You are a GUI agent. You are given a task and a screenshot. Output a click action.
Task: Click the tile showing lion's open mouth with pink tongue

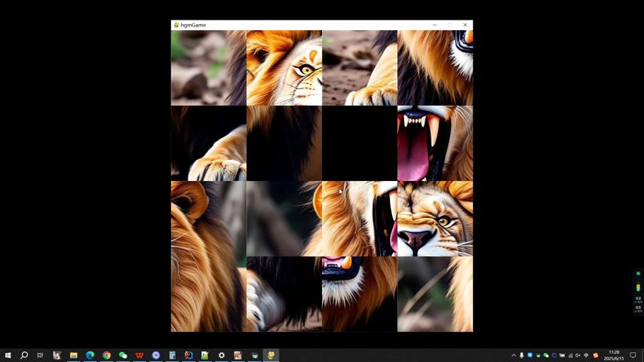click(x=435, y=143)
